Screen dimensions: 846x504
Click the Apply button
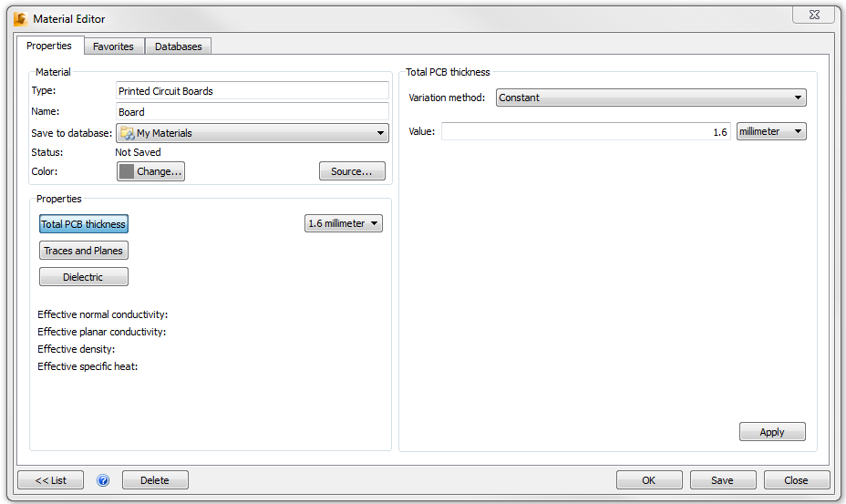tap(772, 432)
